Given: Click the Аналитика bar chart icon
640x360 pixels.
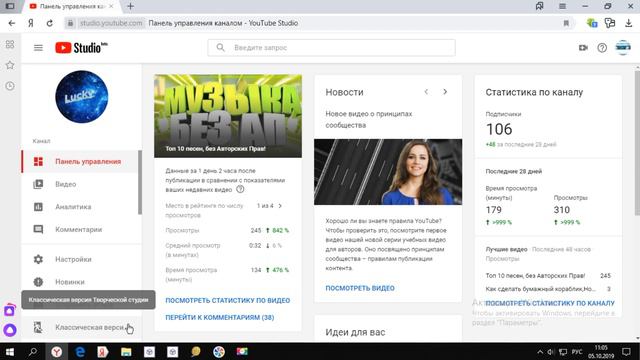Looking at the screenshot, I should coord(38,207).
